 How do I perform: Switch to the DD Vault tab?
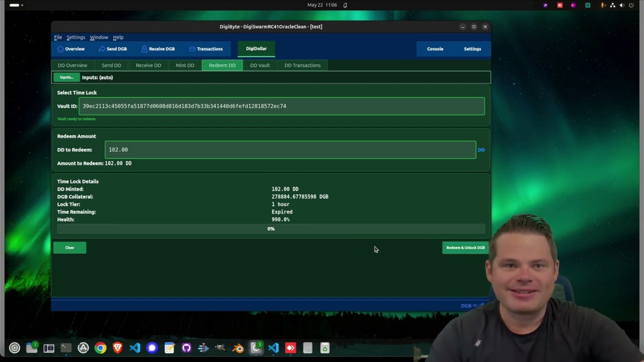(x=260, y=65)
